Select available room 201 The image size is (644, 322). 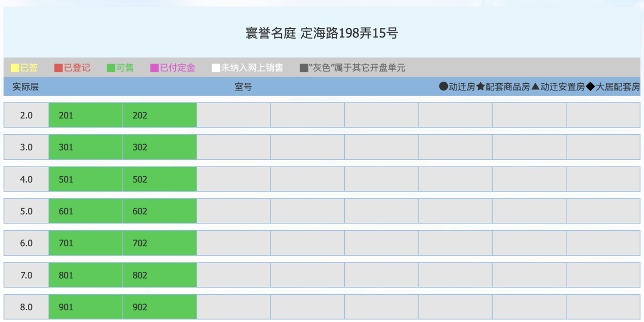86,115
